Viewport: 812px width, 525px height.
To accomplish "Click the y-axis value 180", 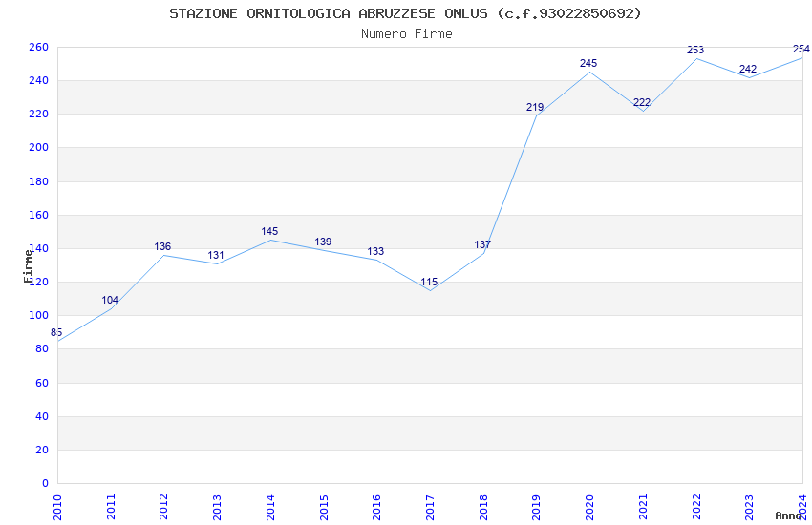I will tap(39, 181).
